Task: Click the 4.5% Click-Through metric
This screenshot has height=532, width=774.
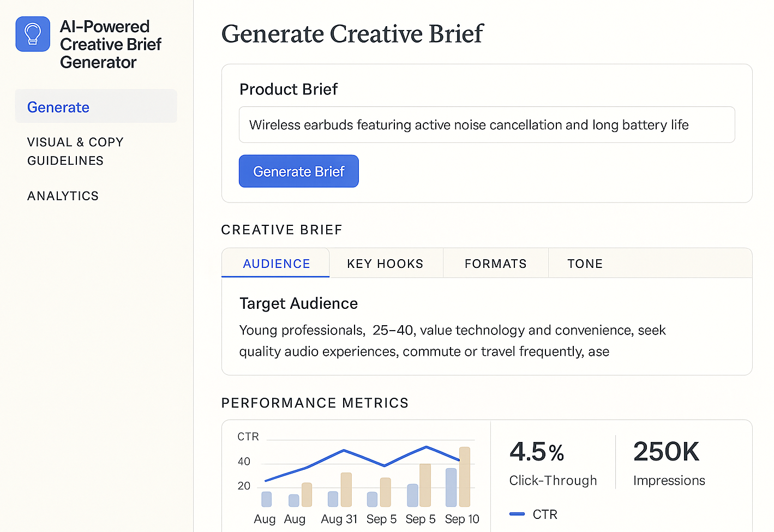Action: tap(553, 462)
